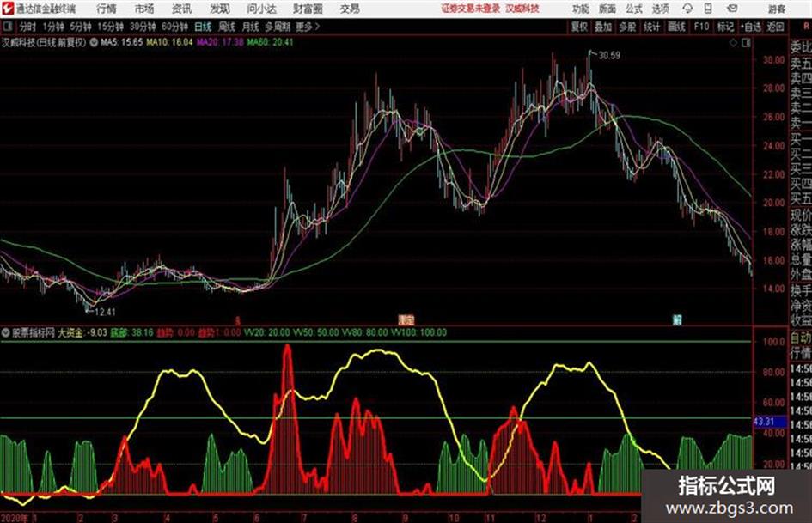Open the F10 company info button

coord(701,27)
